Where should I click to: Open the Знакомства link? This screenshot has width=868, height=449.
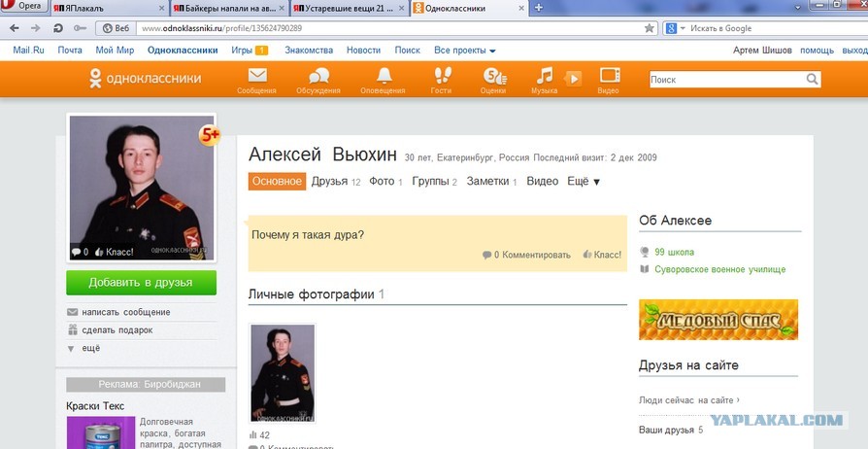[309, 50]
